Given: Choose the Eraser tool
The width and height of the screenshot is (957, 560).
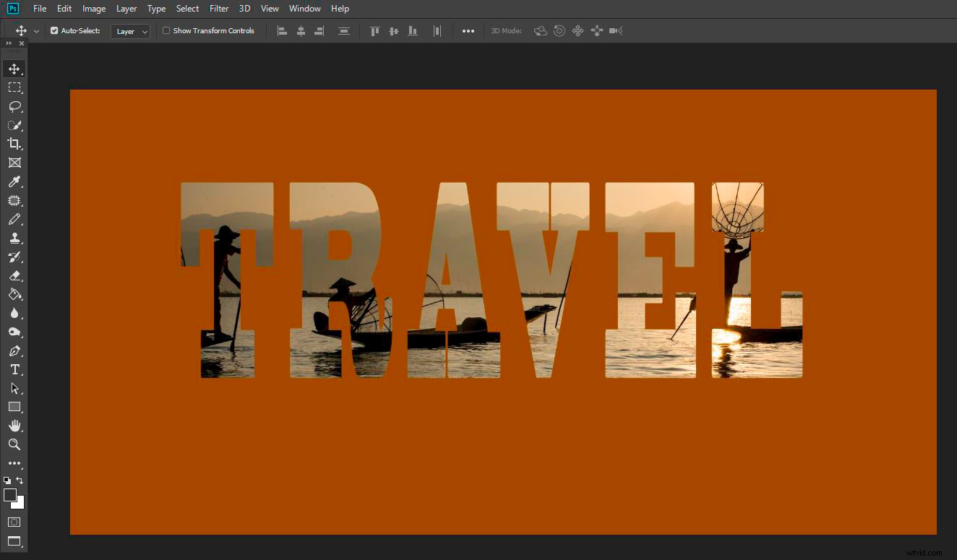Looking at the screenshot, I should (14, 275).
